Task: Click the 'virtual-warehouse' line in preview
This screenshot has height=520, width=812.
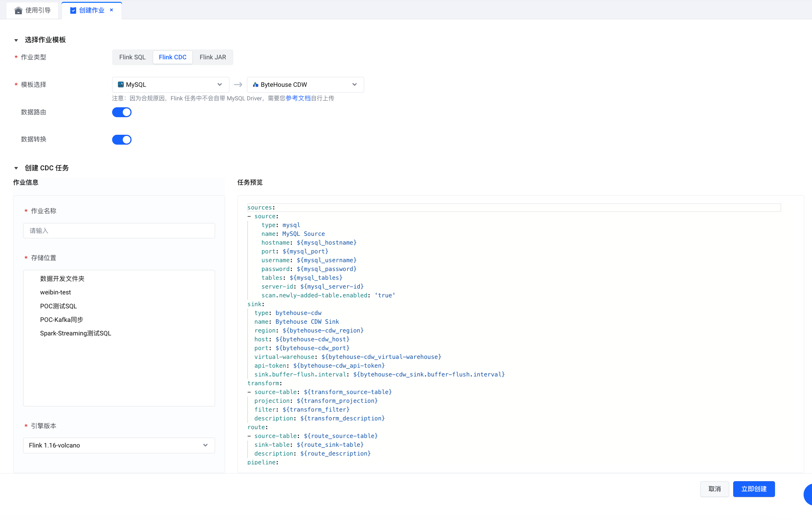Action: pos(348,357)
